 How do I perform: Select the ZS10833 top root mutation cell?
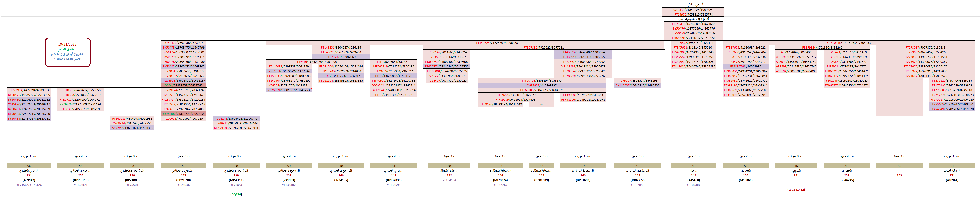tap(693, 10)
